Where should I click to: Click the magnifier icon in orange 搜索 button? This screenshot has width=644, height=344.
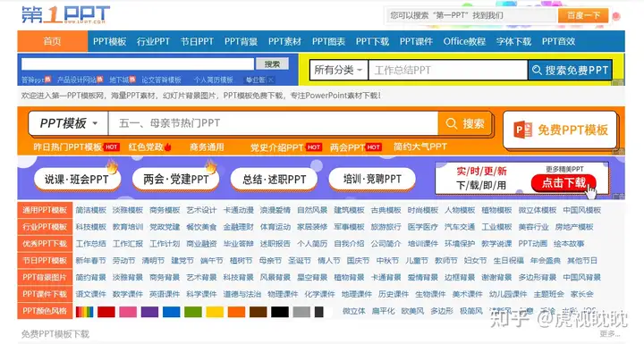coord(451,123)
